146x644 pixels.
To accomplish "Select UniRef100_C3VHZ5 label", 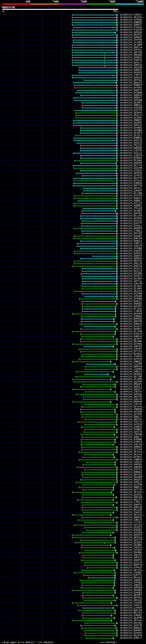I will 131,608.
